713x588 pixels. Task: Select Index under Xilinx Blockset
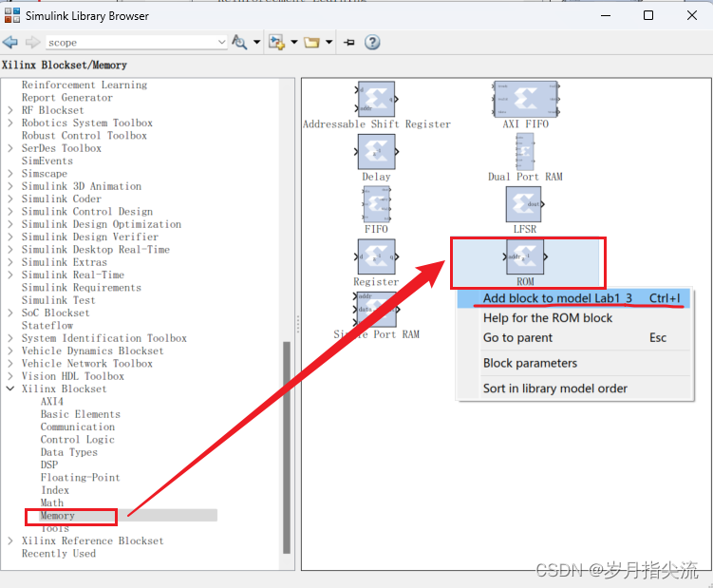[55, 490]
